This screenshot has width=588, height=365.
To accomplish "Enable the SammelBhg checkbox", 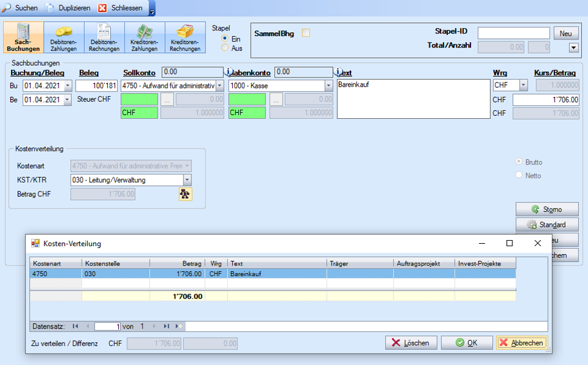I will tap(306, 34).
